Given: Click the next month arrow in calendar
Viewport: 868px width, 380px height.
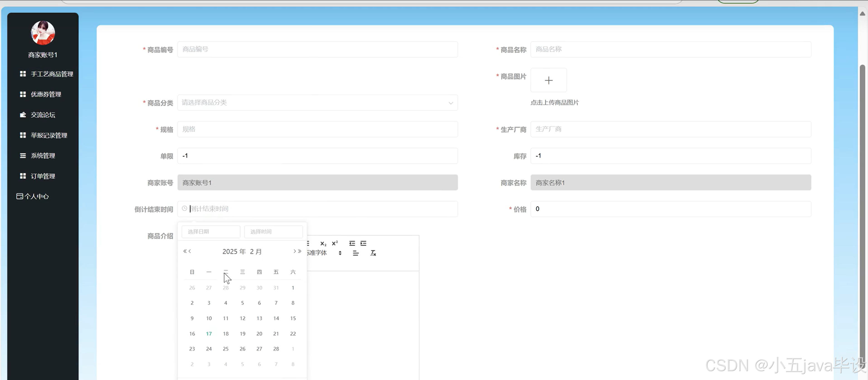Looking at the screenshot, I should click(294, 251).
